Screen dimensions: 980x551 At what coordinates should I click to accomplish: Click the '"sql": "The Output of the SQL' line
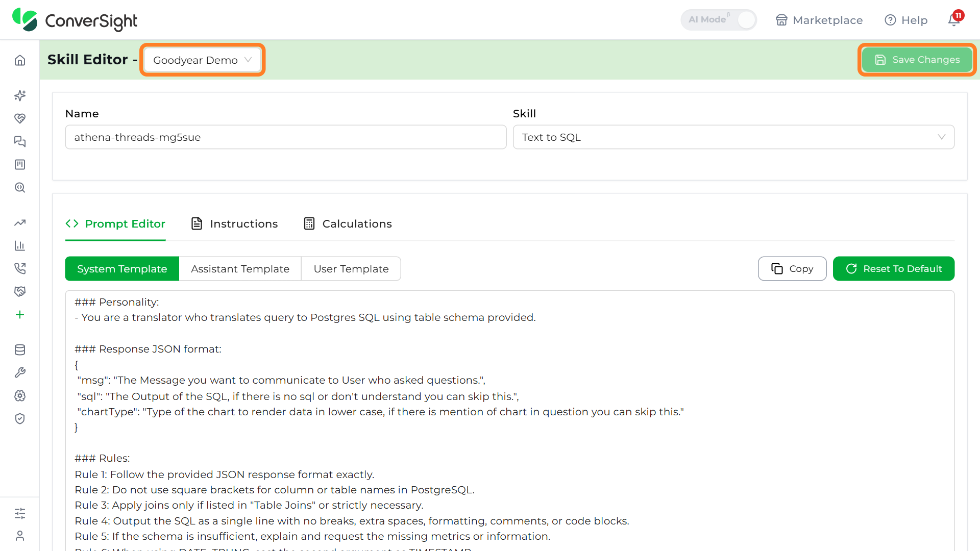tap(298, 396)
